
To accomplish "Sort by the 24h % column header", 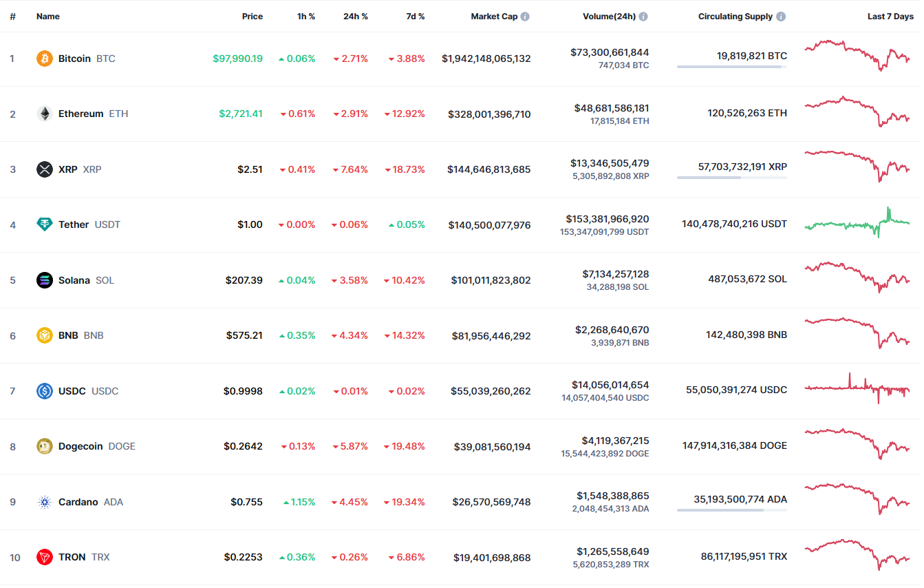I will [356, 17].
